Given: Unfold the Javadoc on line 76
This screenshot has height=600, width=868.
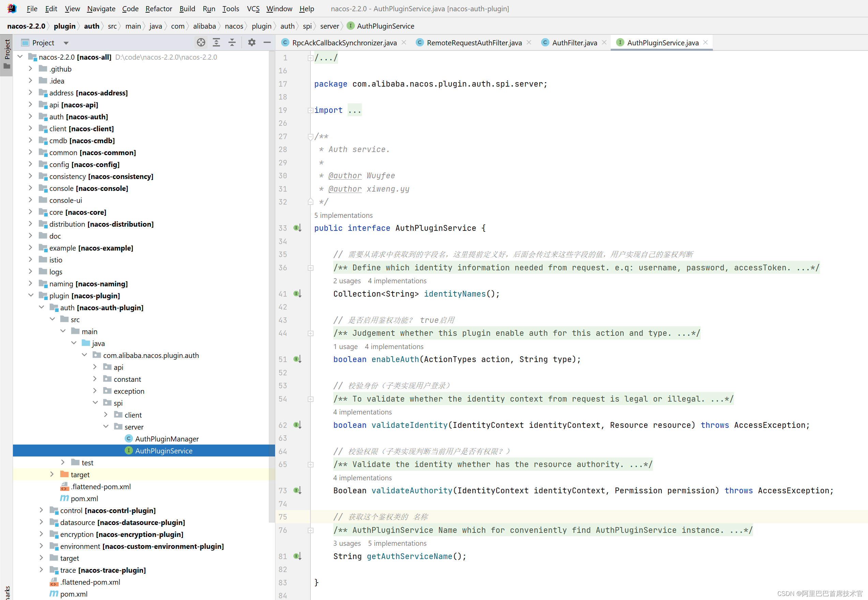Looking at the screenshot, I should (x=310, y=530).
